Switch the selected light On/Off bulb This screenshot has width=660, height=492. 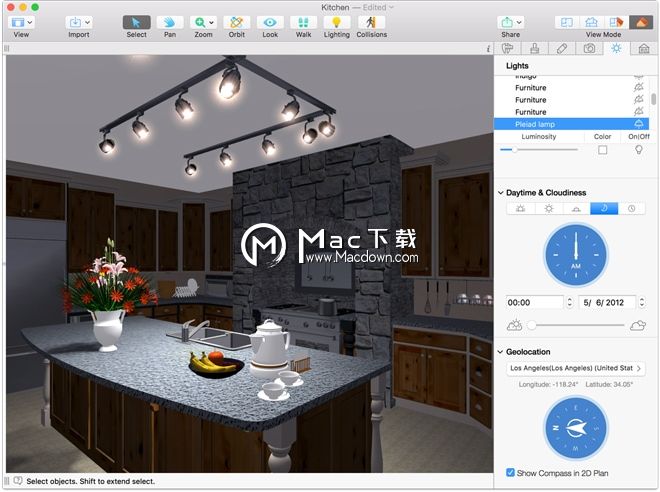(639, 150)
